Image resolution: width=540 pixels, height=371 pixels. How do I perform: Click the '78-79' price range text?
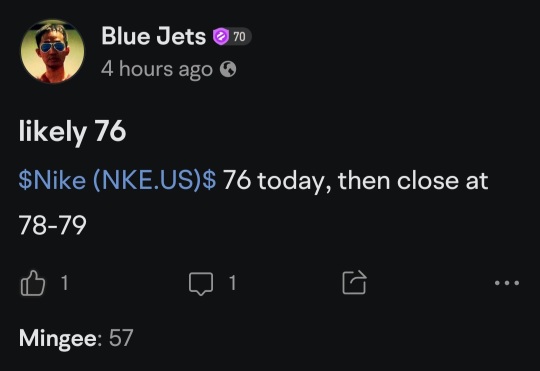(52, 225)
